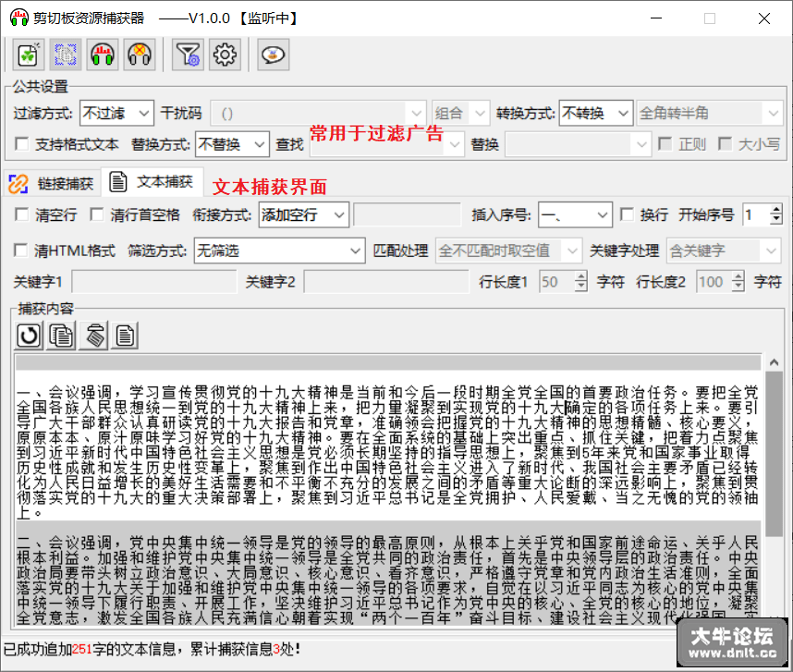Click the two overlapping pages copy icon
The height and width of the screenshot is (672, 793).
click(61, 336)
